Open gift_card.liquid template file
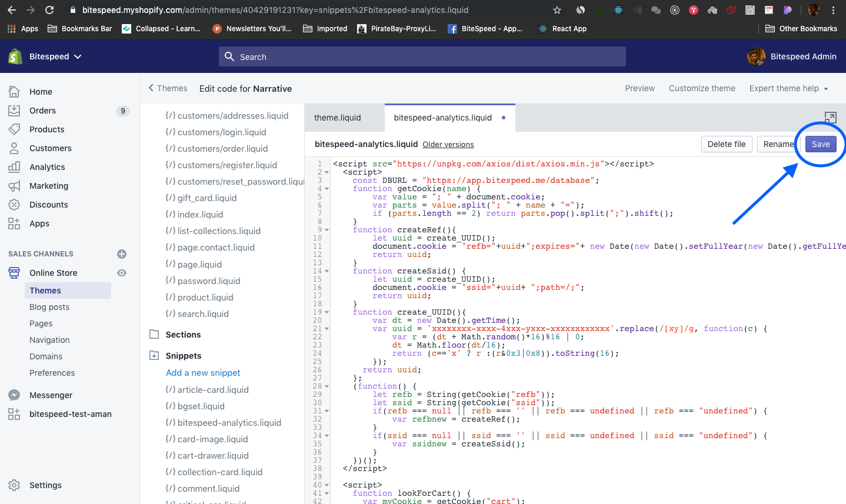The image size is (846, 504). 207,198
